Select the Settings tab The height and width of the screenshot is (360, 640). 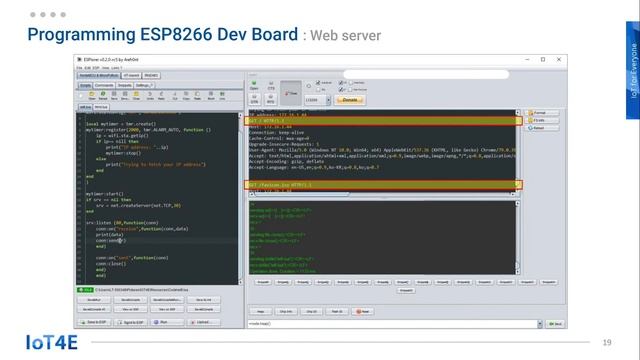point(144,85)
